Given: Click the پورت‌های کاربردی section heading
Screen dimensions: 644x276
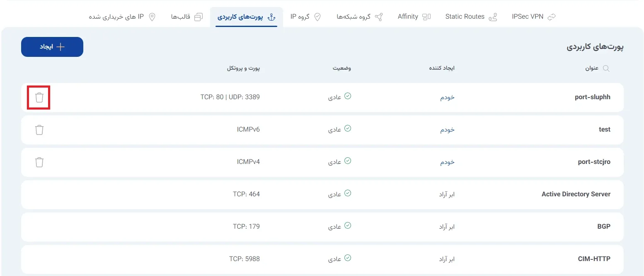Looking at the screenshot, I should pos(595,47).
